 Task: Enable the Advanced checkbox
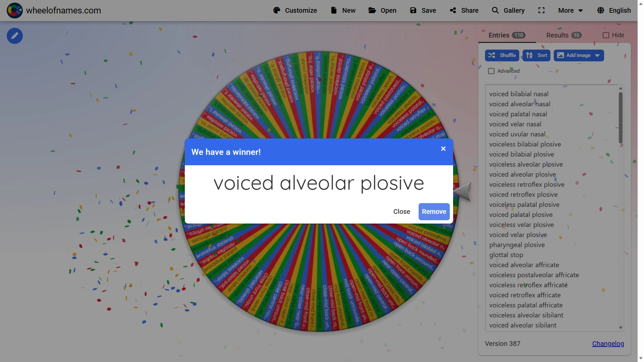tap(491, 71)
